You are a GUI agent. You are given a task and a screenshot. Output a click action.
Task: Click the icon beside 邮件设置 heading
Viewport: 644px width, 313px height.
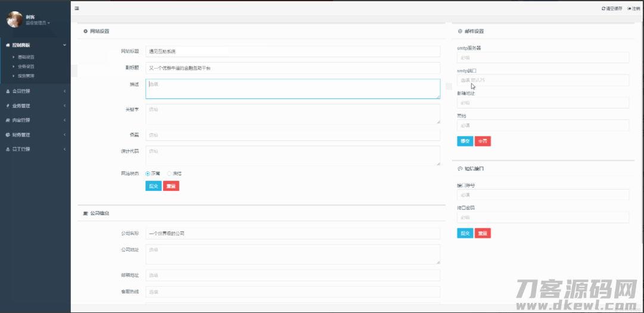tap(460, 31)
